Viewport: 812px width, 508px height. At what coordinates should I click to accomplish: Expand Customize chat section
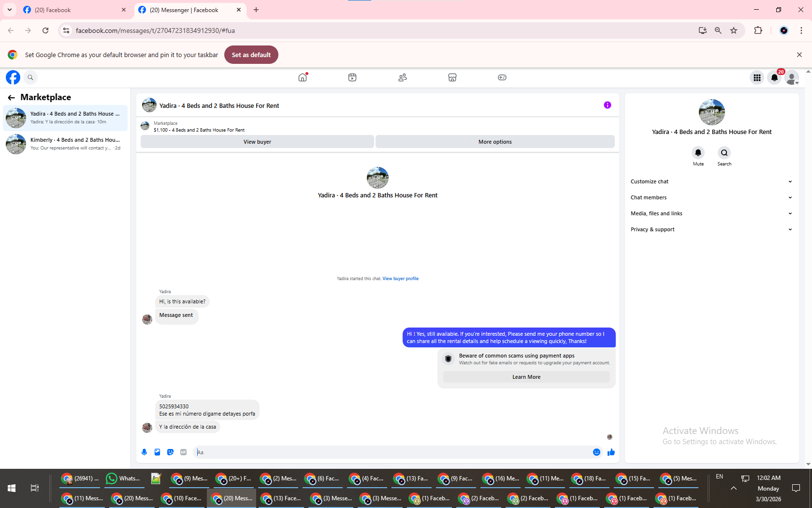[711, 182]
